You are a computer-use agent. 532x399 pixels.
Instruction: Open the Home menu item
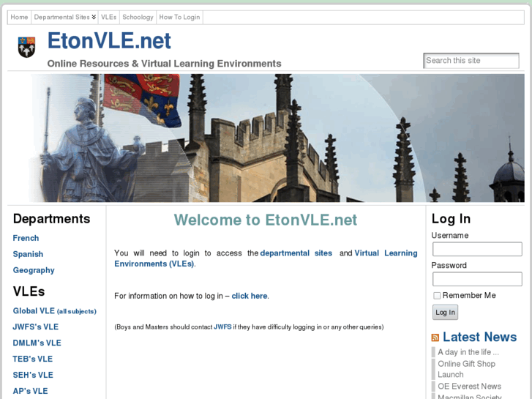pos(19,18)
